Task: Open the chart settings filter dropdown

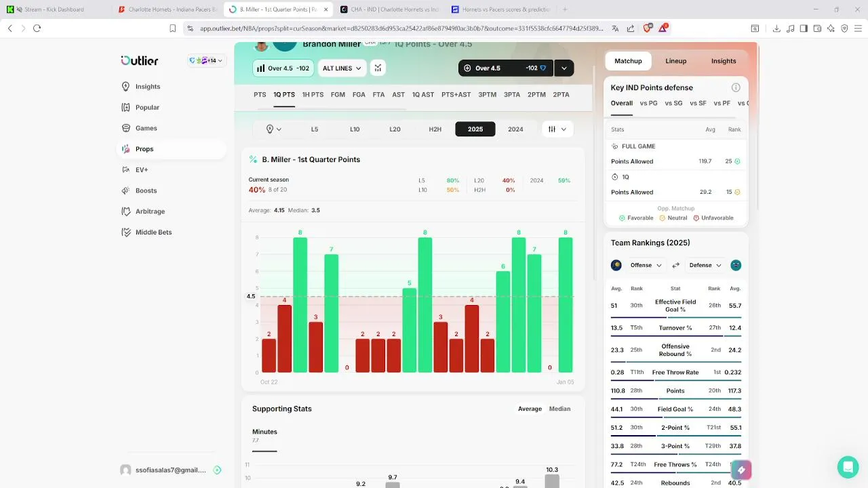Action: (557, 129)
